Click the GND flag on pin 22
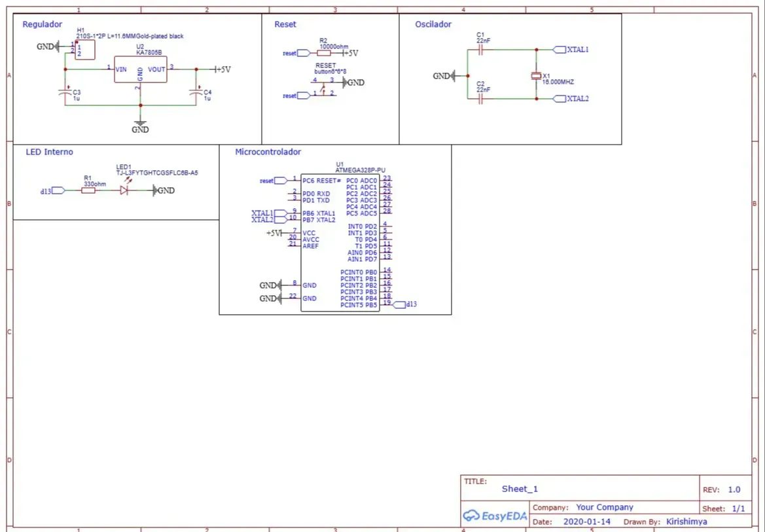This screenshot has width=765, height=532. (x=270, y=298)
